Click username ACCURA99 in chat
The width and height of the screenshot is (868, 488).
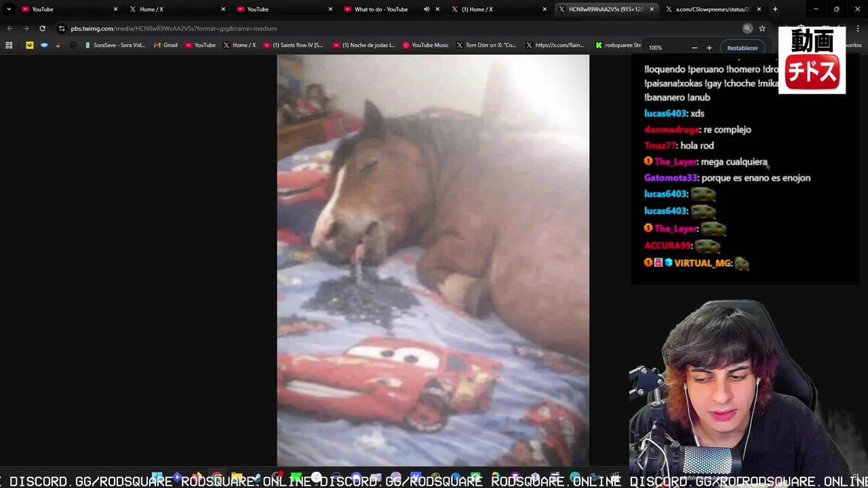[x=668, y=245]
